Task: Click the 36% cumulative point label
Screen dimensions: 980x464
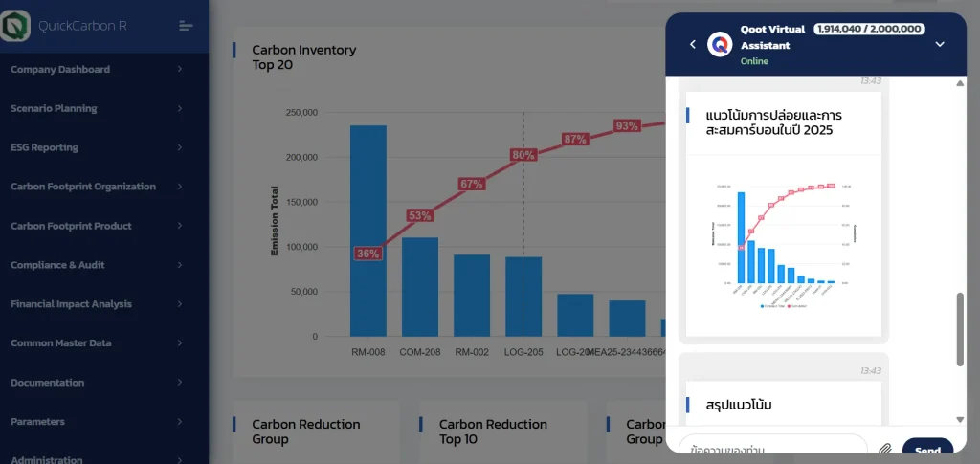Action: [x=368, y=254]
